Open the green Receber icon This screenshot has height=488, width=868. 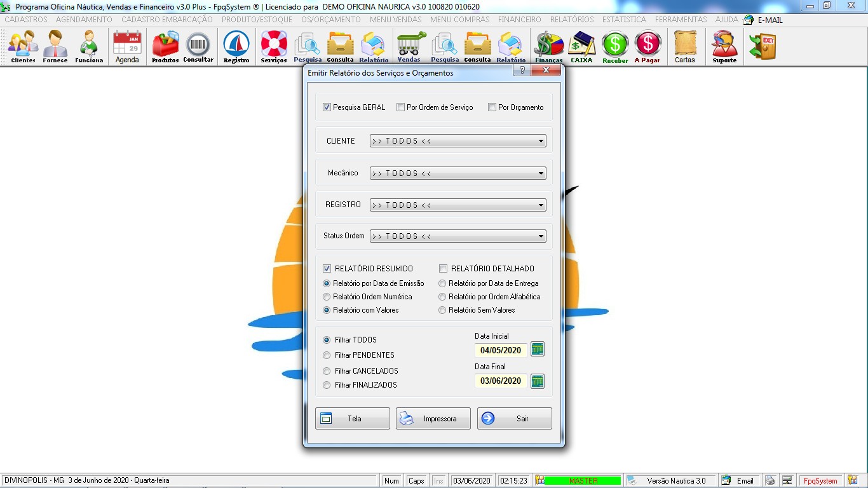(615, 47)
